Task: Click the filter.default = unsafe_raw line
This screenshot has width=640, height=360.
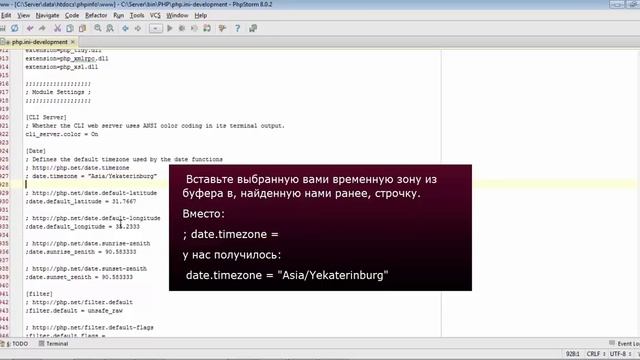Action: click(74, 311)
